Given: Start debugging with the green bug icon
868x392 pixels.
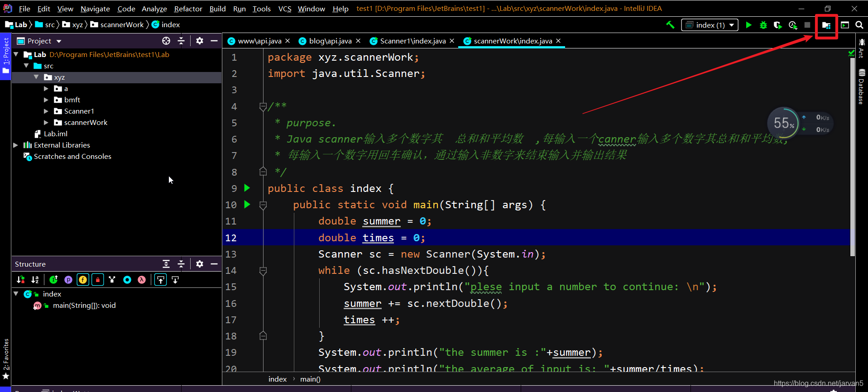Looking at the screenshot, I should [x=763, y=25].
